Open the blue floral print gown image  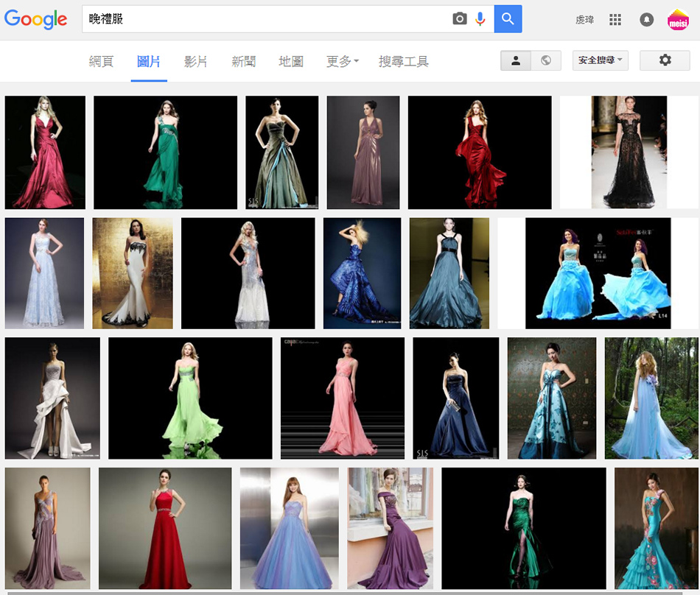coord(552,398)
